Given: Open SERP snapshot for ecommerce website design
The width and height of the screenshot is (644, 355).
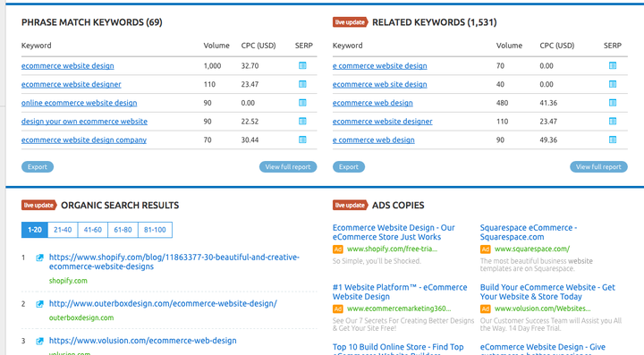Looking at the screenshot, I should [302, 65].
